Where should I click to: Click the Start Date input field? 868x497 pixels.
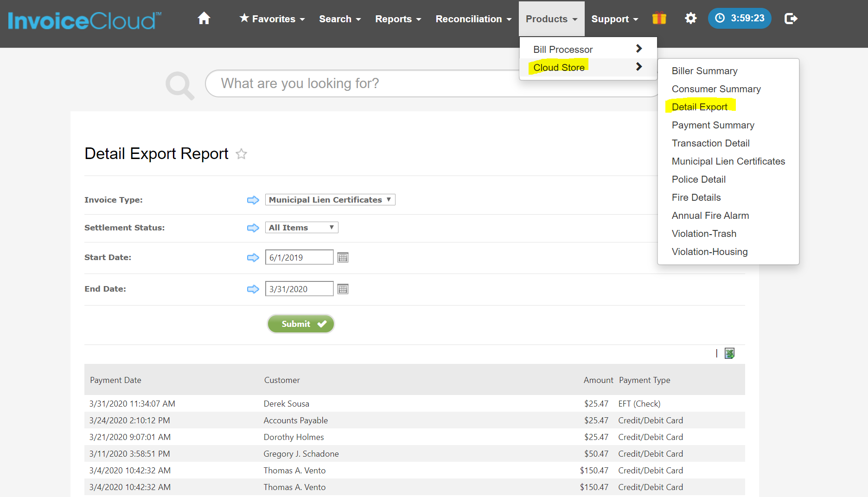[299, 257]
